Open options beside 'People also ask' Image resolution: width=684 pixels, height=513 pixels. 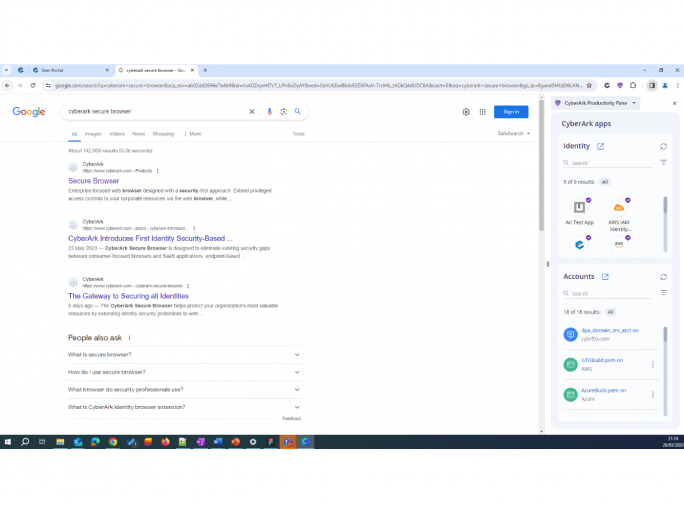[x=129, y=338]
